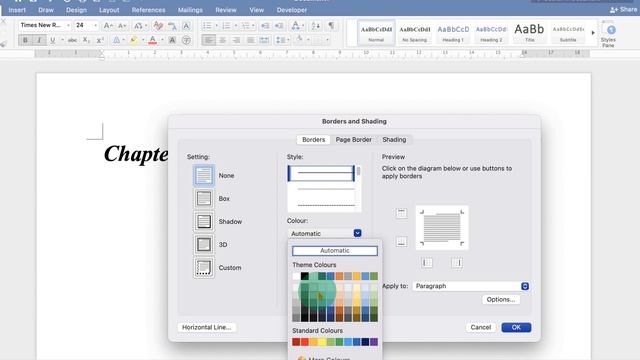Cancel the Borders and Shading dialog

pyautogui.click(x=480, y=327)
